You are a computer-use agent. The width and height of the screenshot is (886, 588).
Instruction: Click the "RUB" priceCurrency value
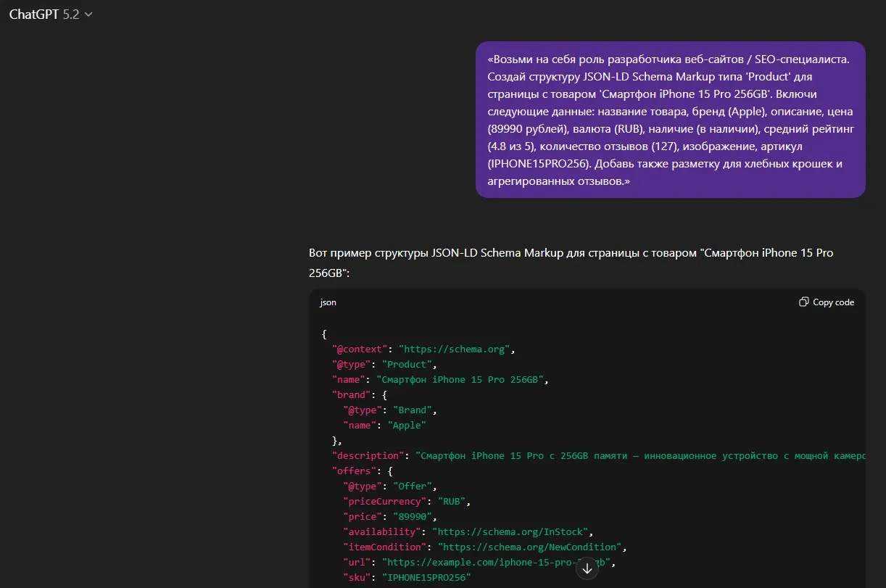(x=451, y=502)
